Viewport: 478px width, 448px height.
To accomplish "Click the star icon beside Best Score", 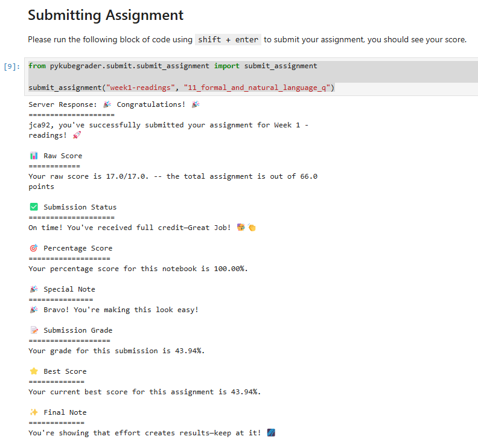I will [34, 371].
